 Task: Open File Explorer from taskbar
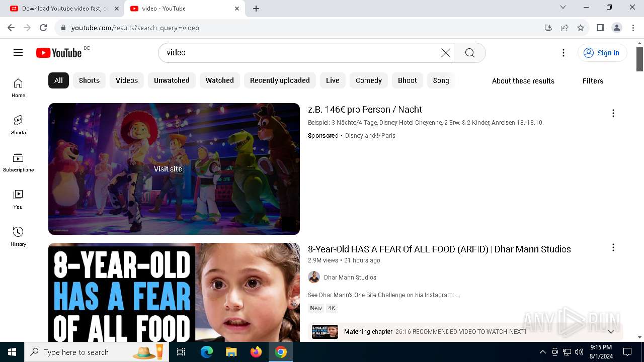click(231, 352)
